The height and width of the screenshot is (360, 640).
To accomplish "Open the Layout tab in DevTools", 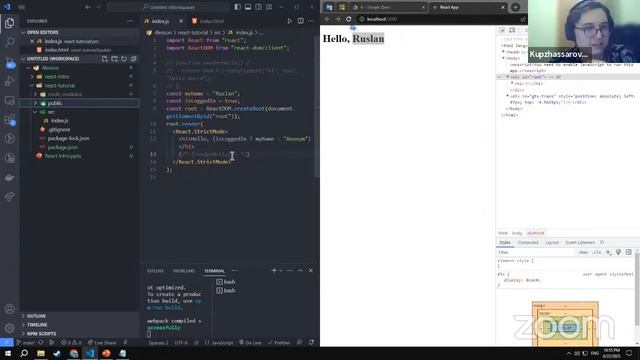I will [x=552, y=242].
